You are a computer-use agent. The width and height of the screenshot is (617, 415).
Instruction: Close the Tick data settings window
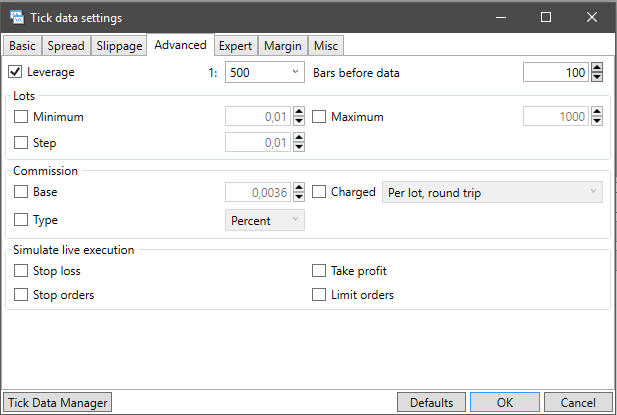[x=592, y=17]
